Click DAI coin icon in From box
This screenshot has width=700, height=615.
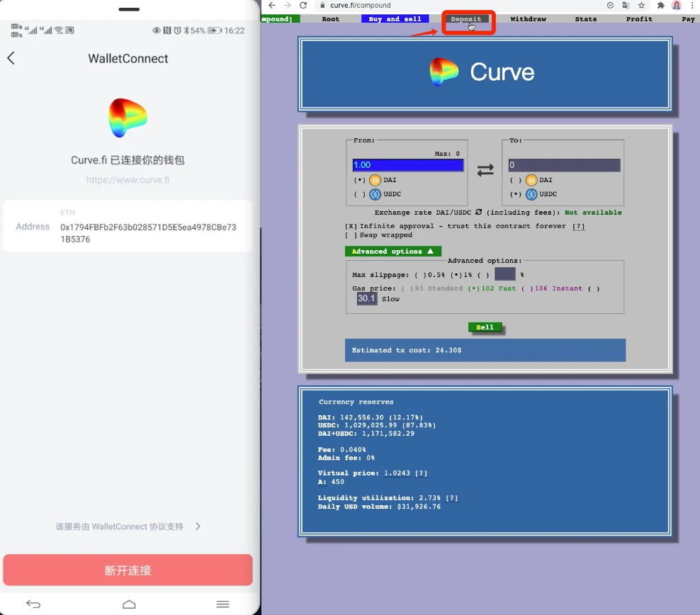pos(375,180)
